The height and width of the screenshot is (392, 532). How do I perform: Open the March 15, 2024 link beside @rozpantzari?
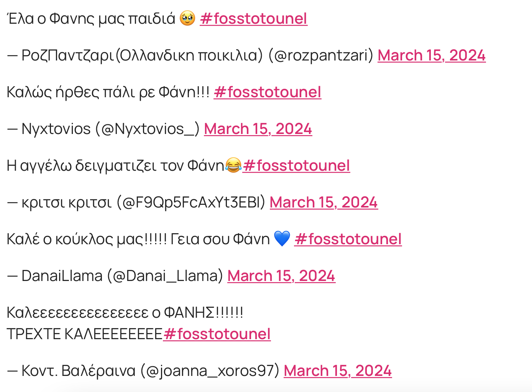[x=431, y=55]
